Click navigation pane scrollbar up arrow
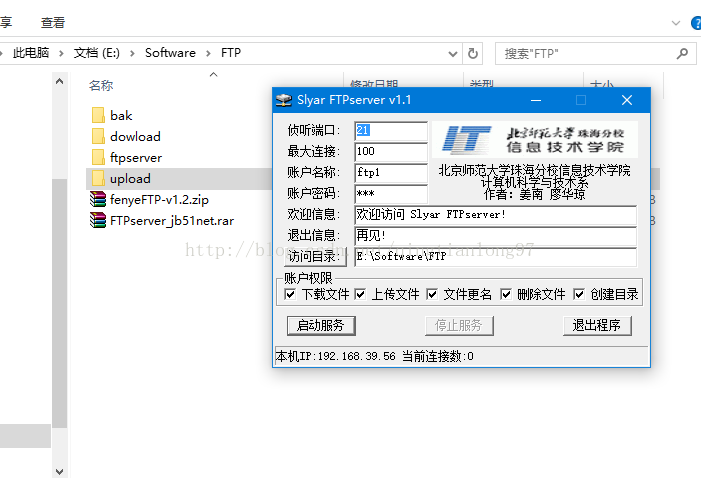Image resolution: width=701 pixels, height=478 pixels. coord(59,82)
